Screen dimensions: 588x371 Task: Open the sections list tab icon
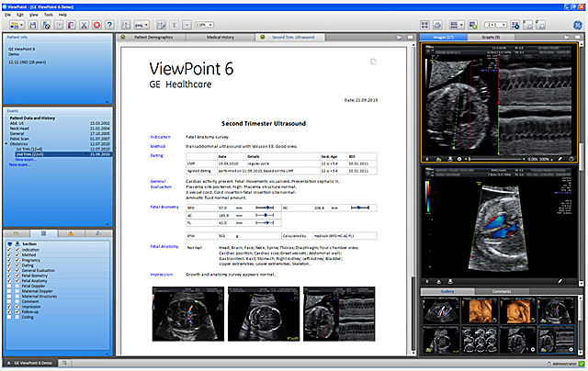(x=43, y=233)
